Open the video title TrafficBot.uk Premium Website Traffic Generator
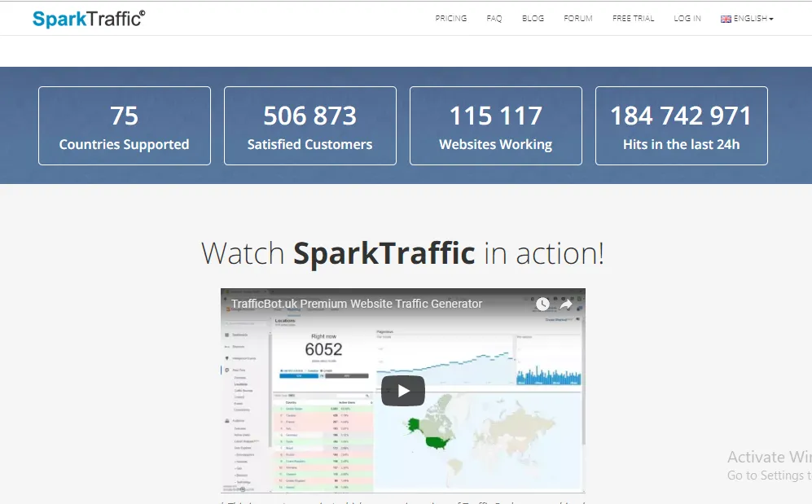The width and height of the screenshot is (812, 504). pos(356,304)
